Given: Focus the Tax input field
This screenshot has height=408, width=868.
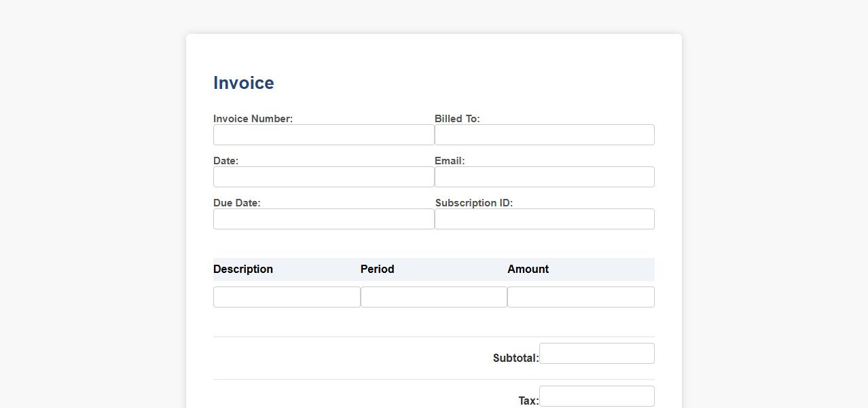Looking at the screenshot, I should (596, 396).
